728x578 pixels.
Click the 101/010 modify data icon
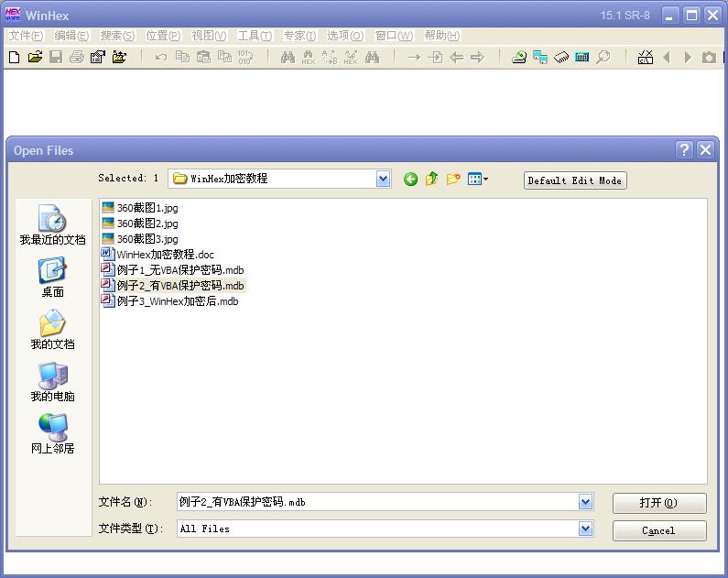245,57
